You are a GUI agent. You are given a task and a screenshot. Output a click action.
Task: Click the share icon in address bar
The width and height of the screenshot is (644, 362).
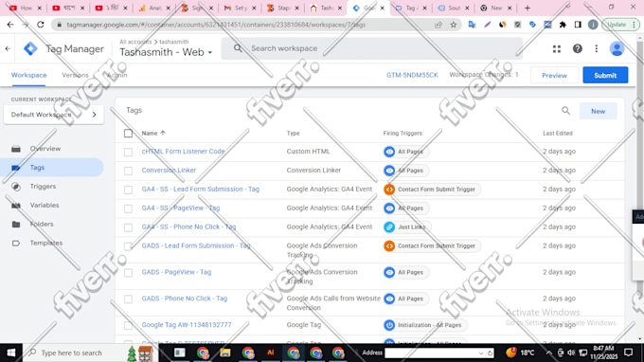click(x=438, y=25)
